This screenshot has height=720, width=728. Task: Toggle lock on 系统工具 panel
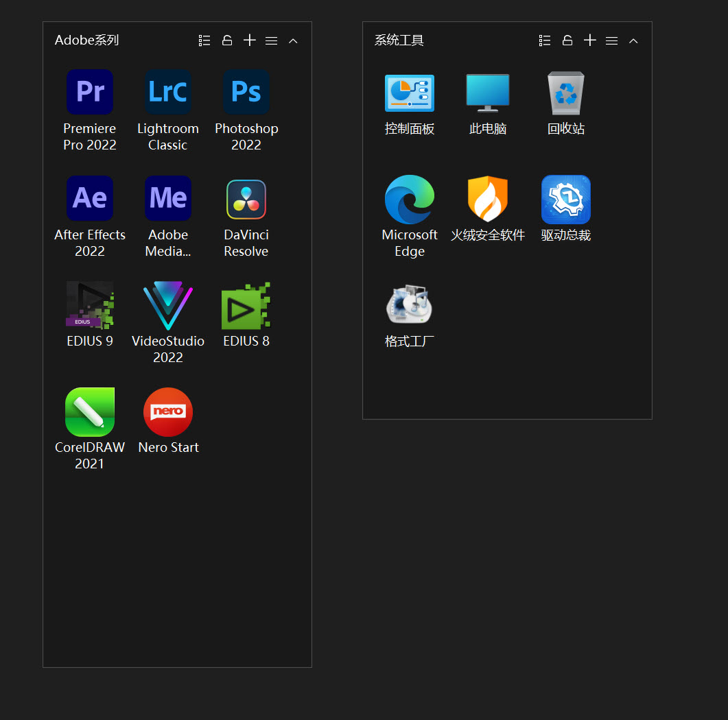pos(567,40)
